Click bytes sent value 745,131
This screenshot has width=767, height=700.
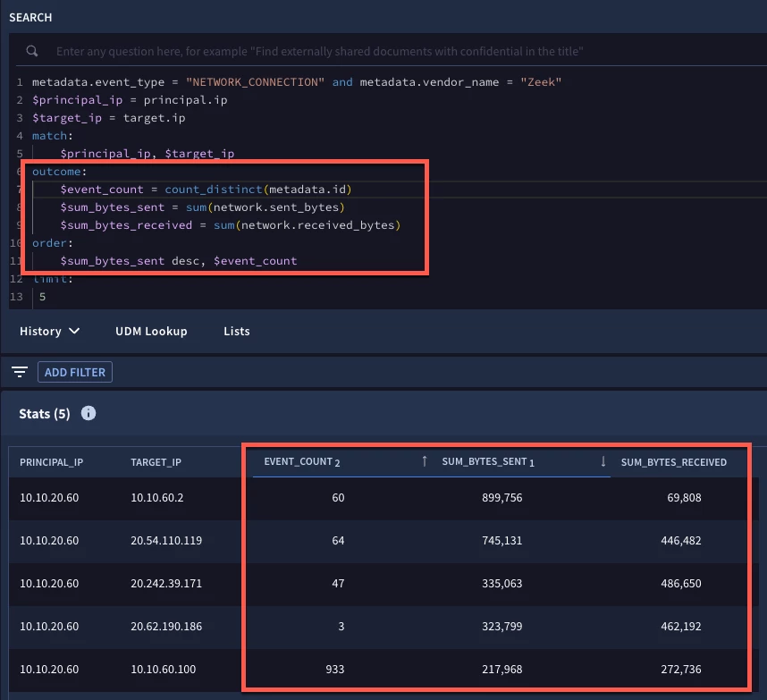pos(502,541)
